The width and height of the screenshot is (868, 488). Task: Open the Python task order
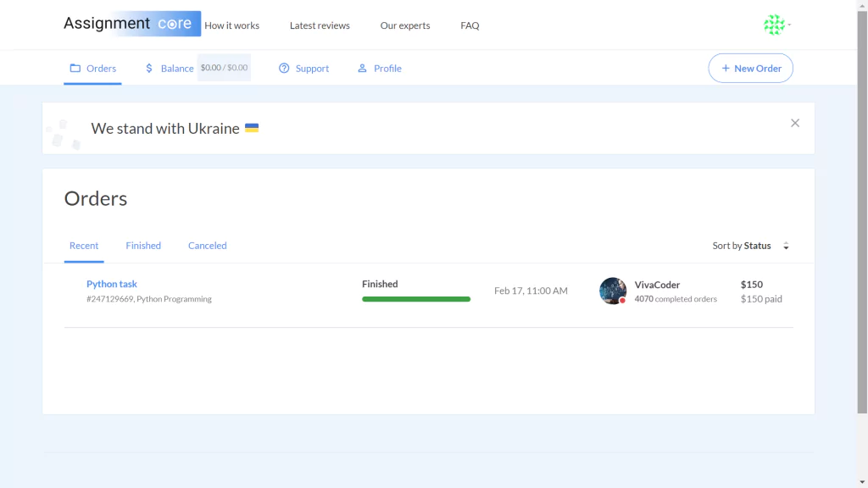[112, 284]
